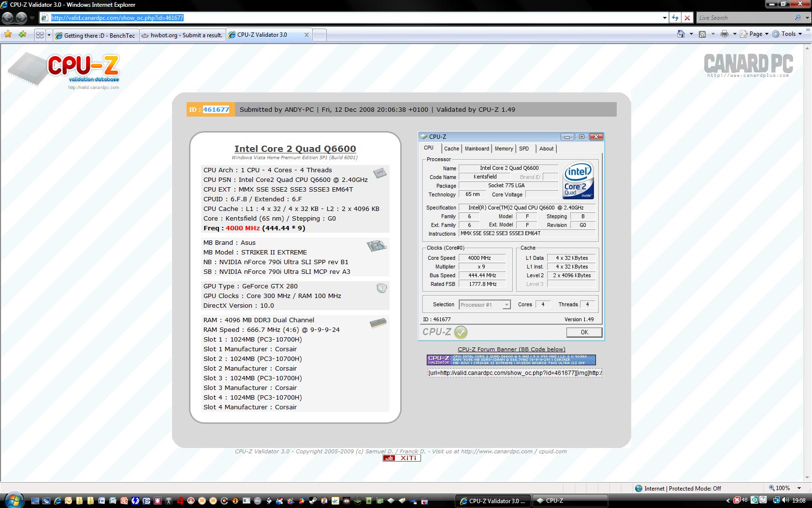The height and width of the screenshot is (508, 812).
Task: Click the validation ID 461677 link
Action: (216, 109)
